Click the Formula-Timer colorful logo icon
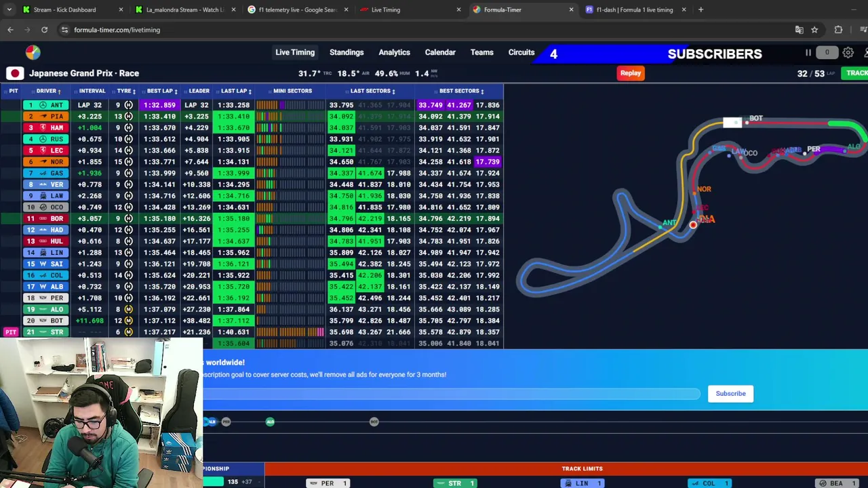 [33, 52]
